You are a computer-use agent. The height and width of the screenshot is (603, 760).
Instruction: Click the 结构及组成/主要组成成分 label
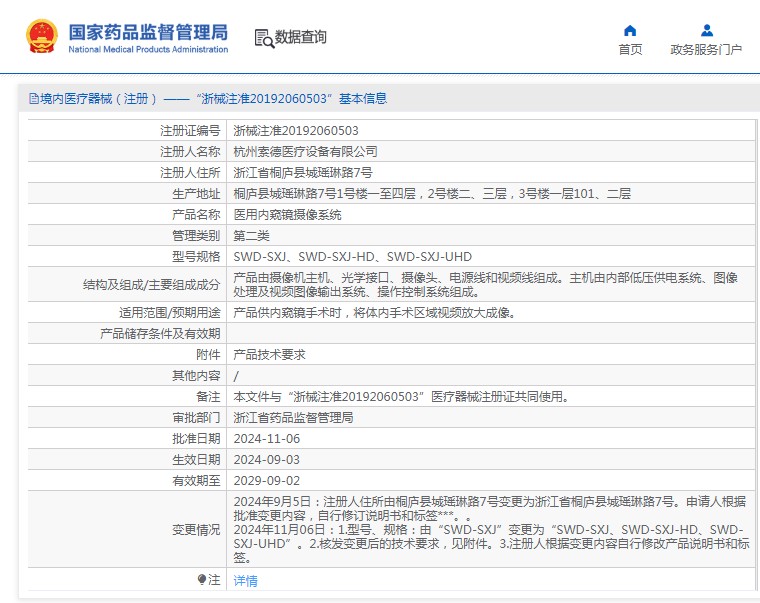[151, 285]
